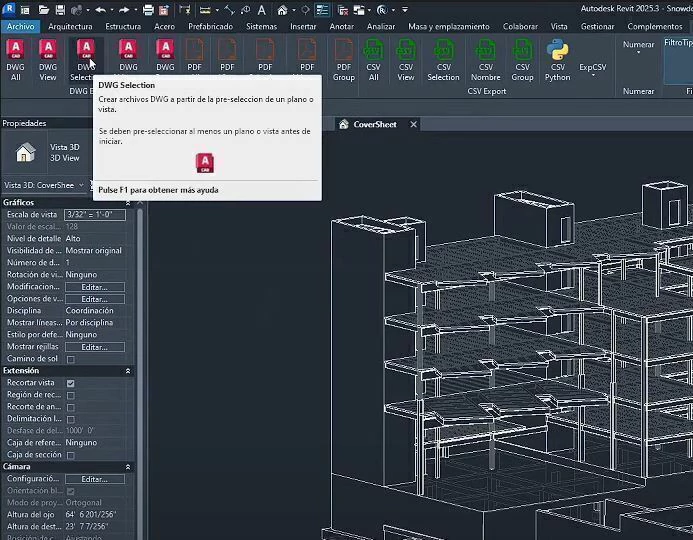
Task: Open the Revit application menu logo
Action: 8,9
